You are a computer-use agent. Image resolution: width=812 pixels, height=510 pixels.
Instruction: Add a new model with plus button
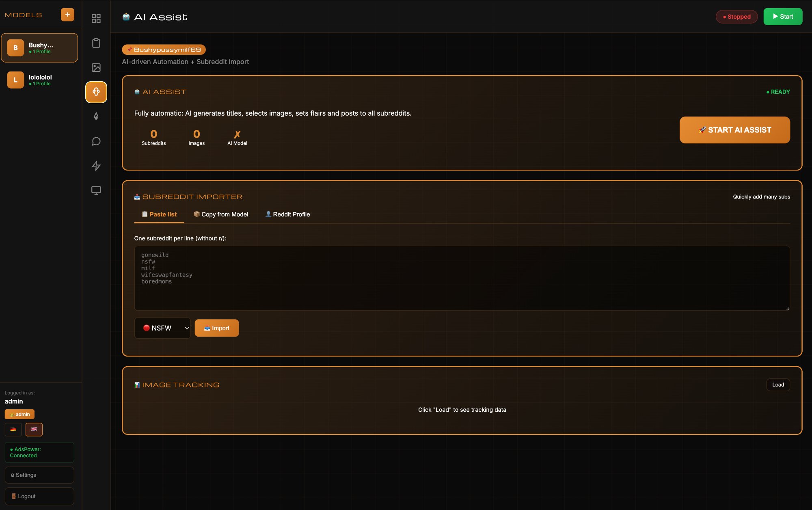pyautogui.click(x=67, y=15)
